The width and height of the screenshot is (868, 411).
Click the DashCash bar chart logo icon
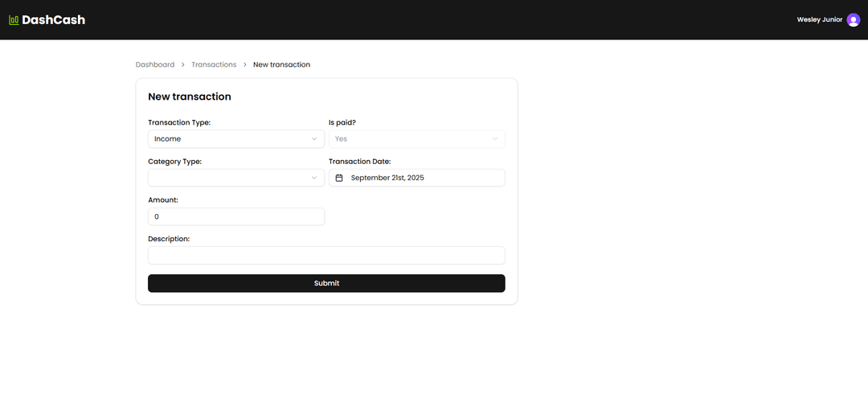click(x=14, y=20)
